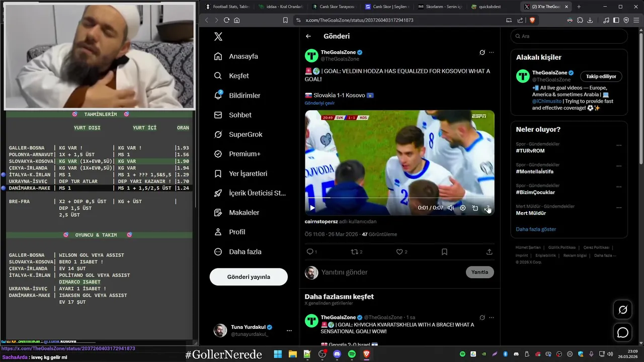Screen dimensions: 644x362
Task: Click Grok icon on TheGoalsZone post
Action: (482, 52)
